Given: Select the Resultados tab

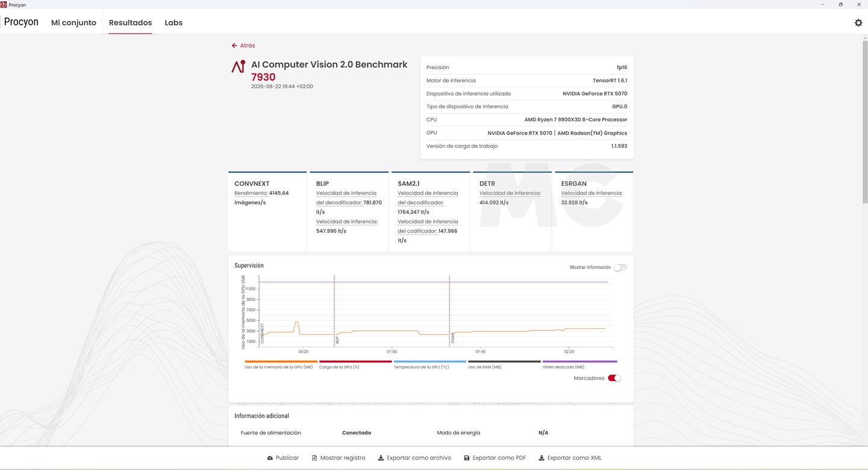Looking at the screenshot, I should pyautogui.click(x=131, y=23).
